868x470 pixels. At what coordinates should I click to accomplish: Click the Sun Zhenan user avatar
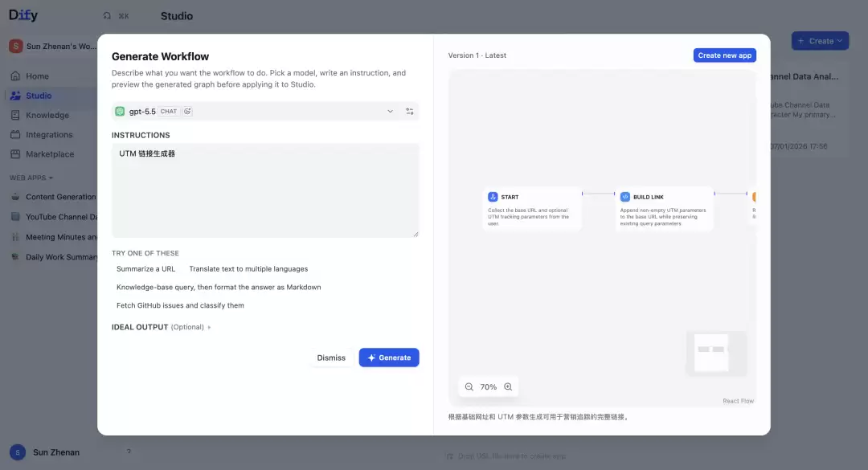click(18, 452)
